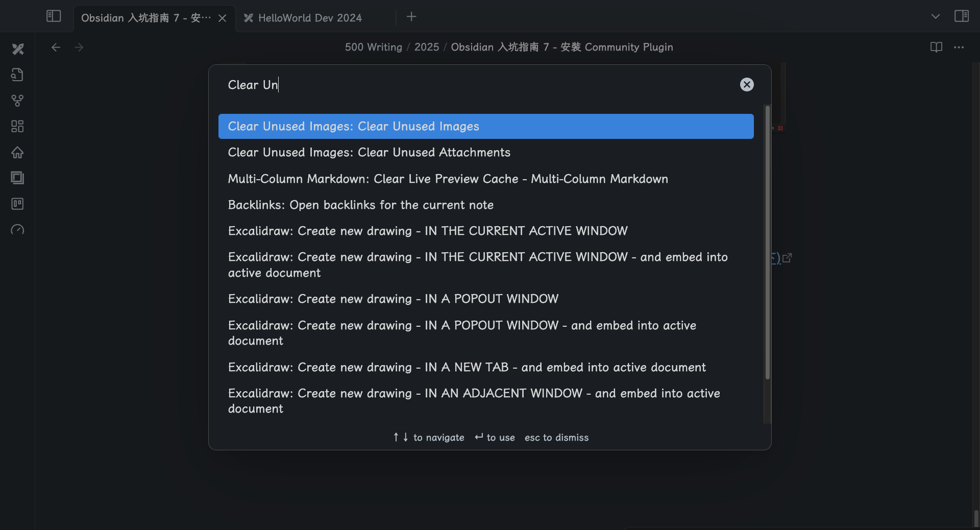Image resolution: width=980 pixels, height=530 pixels.
Task: Open the external link icon behind palette
Action: coord(787,258)
